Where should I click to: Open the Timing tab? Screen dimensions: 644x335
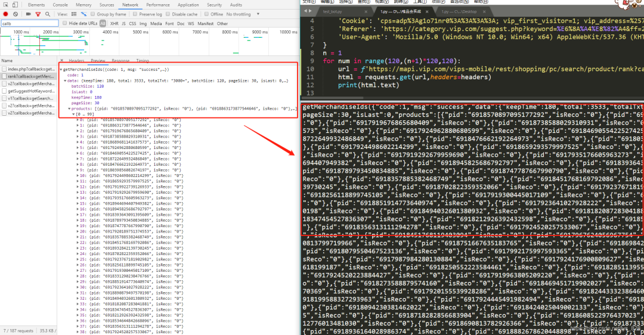click(143, 60)
